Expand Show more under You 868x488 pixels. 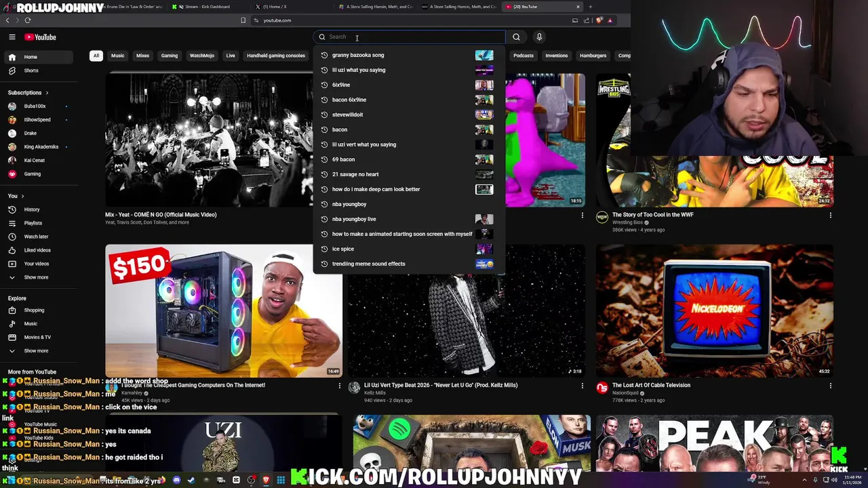coord(37,277)
